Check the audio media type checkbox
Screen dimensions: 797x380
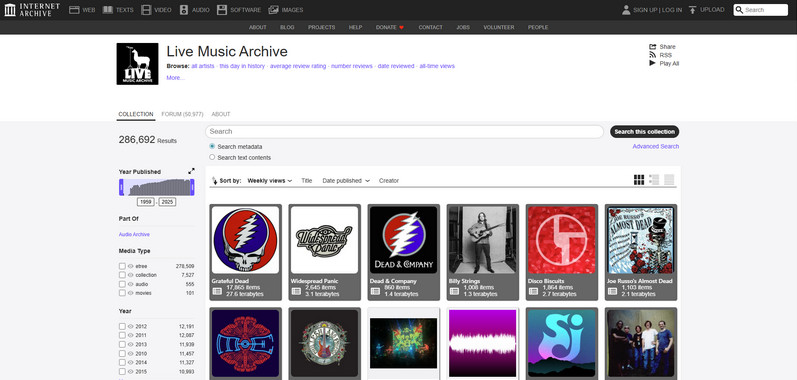(122, 284)
